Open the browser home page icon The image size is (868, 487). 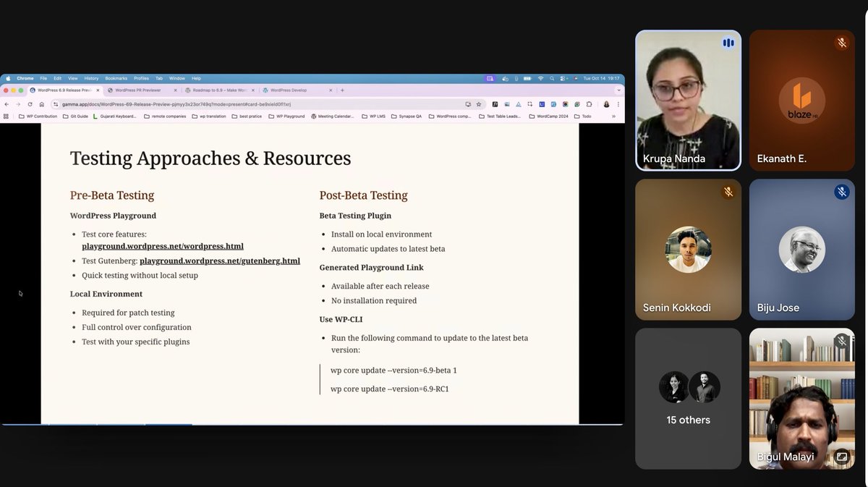(x=41, y=104)
